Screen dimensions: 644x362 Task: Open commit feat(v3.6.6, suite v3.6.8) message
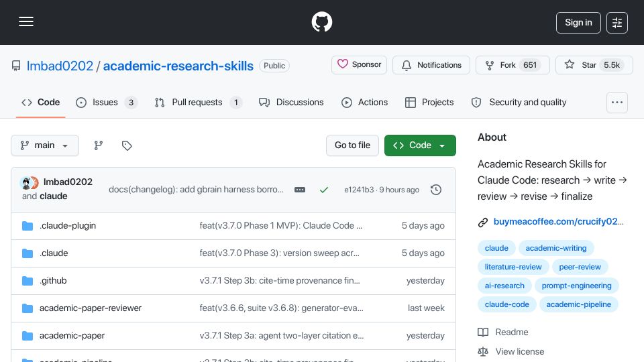[281, 308]
